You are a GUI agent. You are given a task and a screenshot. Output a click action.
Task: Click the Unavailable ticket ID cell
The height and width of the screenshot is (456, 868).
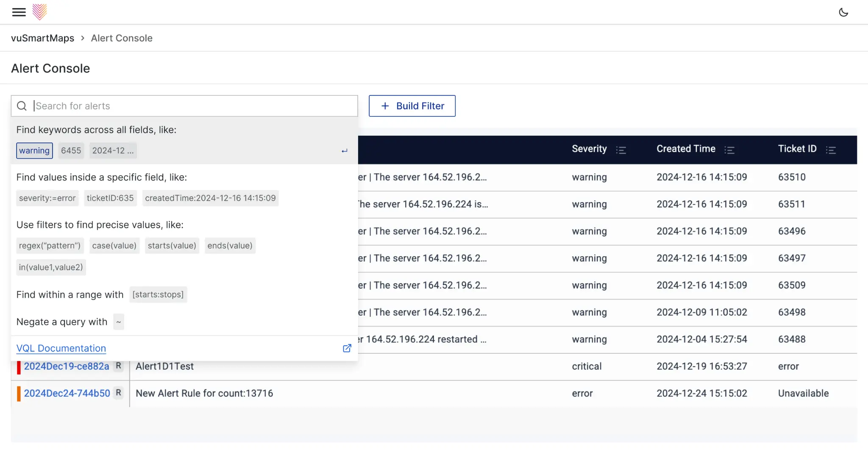point(803,394)
